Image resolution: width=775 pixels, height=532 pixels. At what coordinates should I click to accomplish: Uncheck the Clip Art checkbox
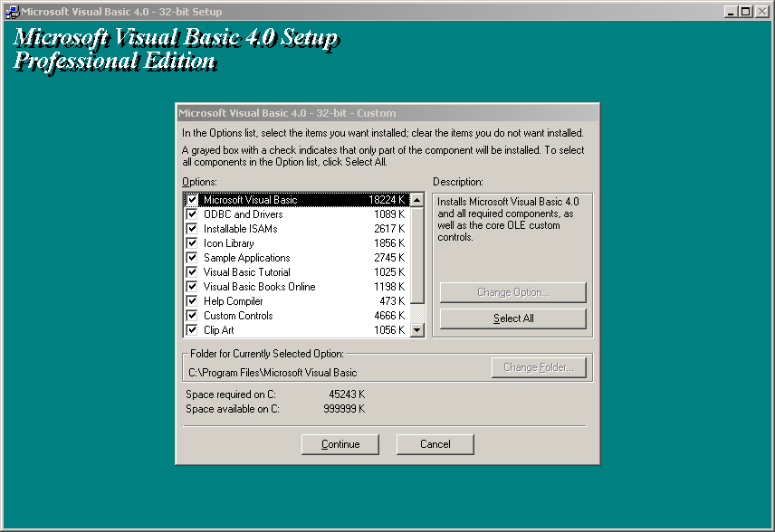pyautogui.click(x=192, y=329)
